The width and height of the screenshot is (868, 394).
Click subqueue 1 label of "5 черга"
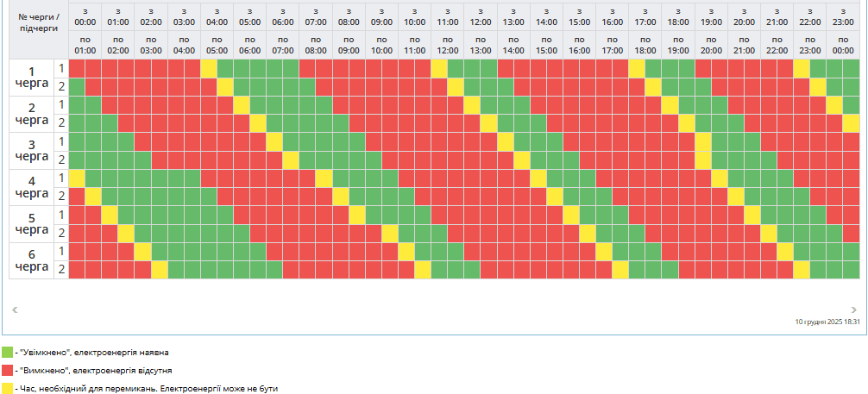(x=61, y=215)
